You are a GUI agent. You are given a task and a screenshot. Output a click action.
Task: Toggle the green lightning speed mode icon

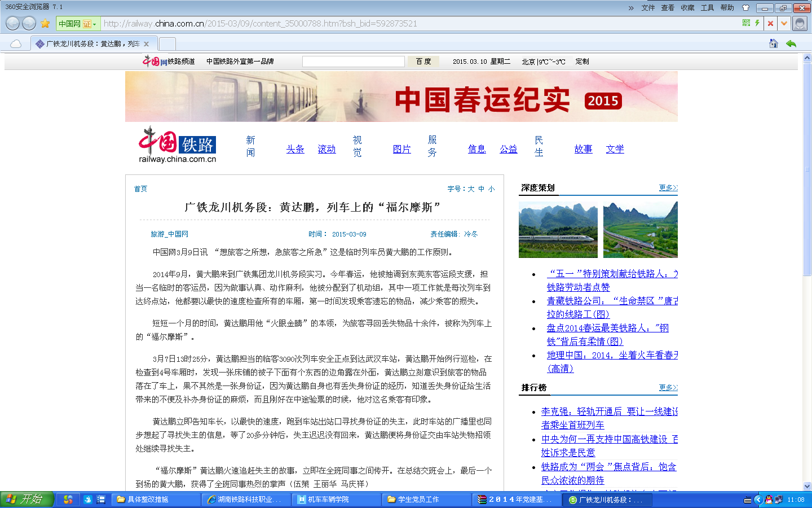pyautogui.click(x=757, y=23)
